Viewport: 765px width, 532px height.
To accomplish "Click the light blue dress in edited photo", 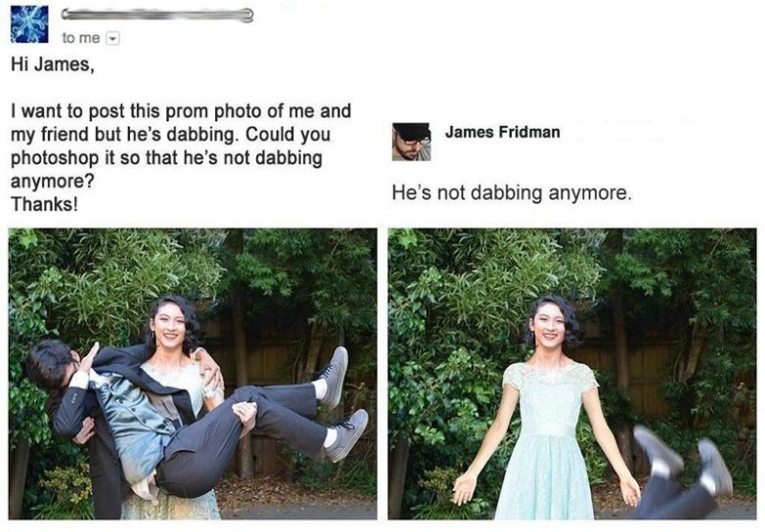I will point(548,441).
